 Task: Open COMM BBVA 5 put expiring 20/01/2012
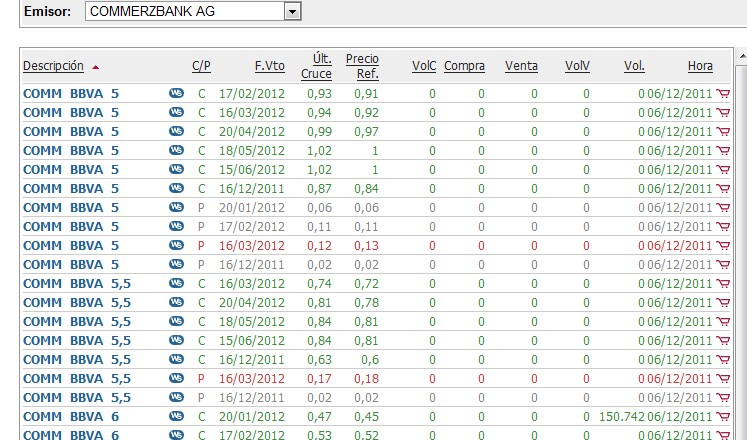pos(71,208)
